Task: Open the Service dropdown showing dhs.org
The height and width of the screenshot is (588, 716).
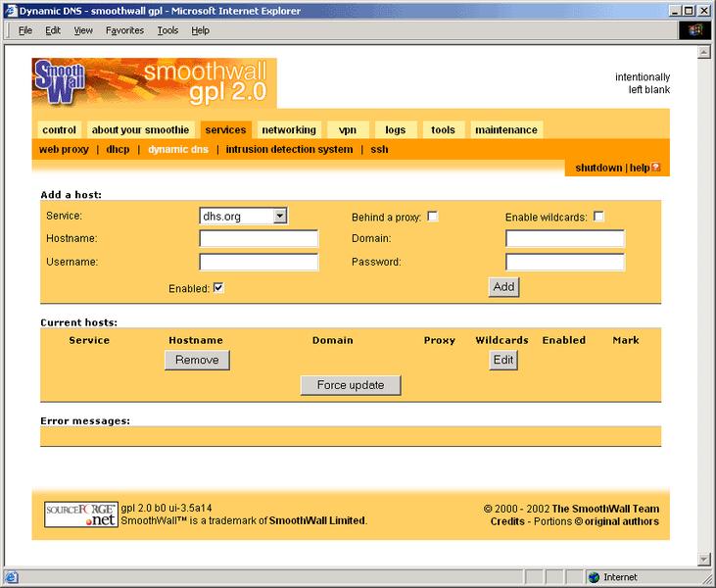Action: point(243,216)
